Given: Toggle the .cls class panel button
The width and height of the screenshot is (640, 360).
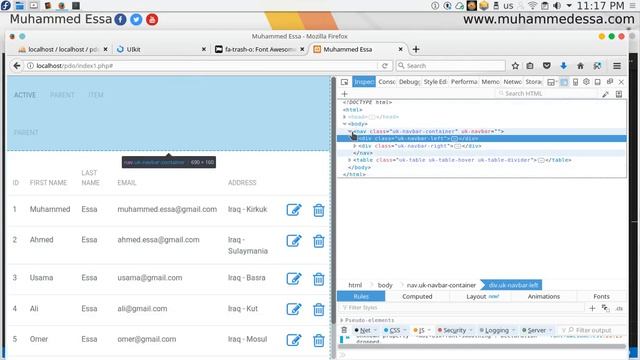Looking at the screenshot, I should (619, 308).
